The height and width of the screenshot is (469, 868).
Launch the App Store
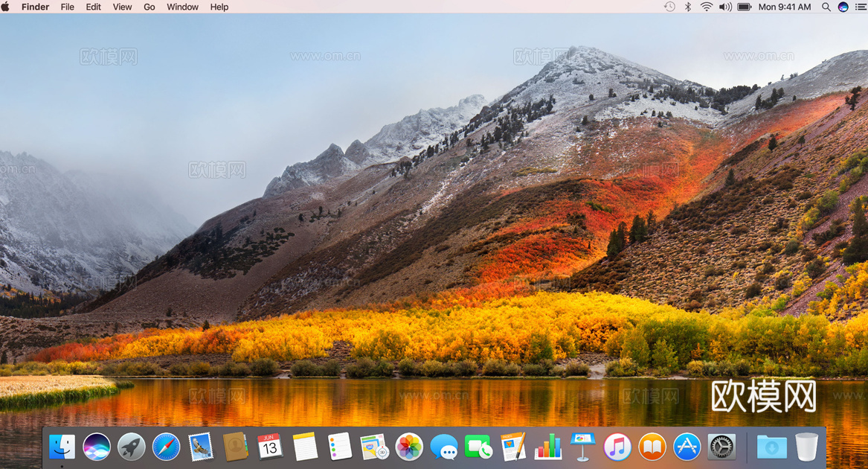pyautogui.click(x=687, y=447)
